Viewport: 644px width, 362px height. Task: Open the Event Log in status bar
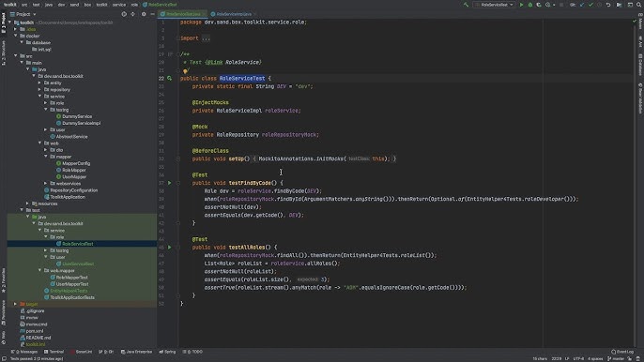pyautogui.click(x=622, y=352)
